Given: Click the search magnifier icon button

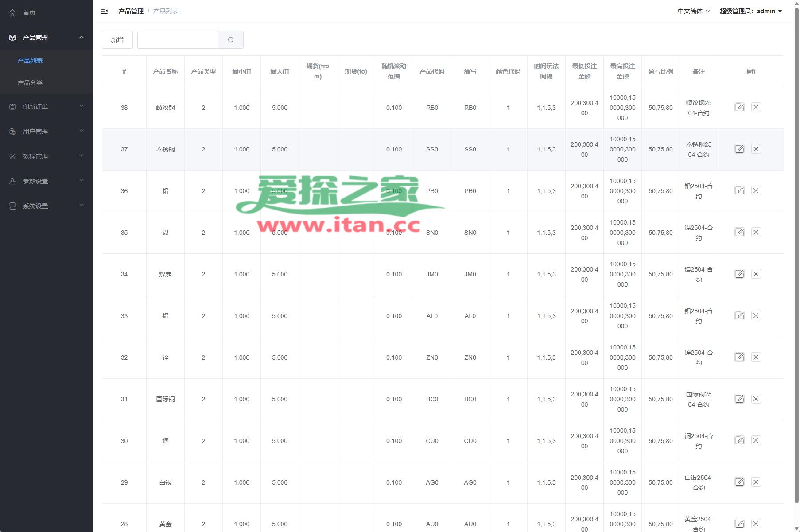Looking at the screenshot, I should (x=230, y=40).
